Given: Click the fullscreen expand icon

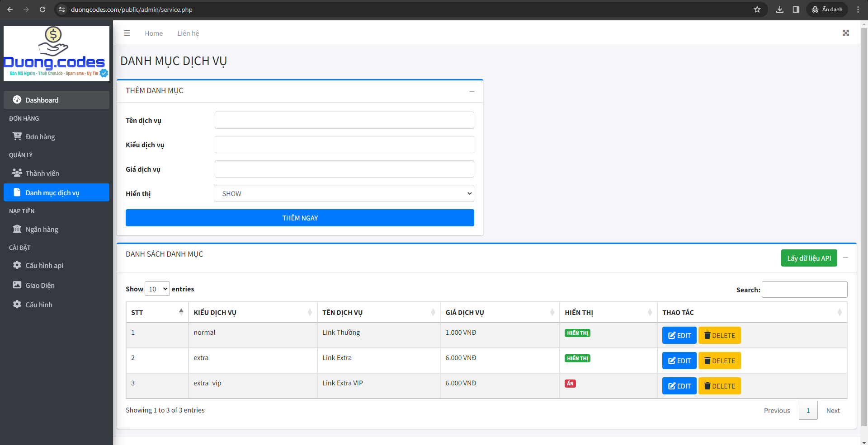Looking at the screenshot, I should coord(845,33).
